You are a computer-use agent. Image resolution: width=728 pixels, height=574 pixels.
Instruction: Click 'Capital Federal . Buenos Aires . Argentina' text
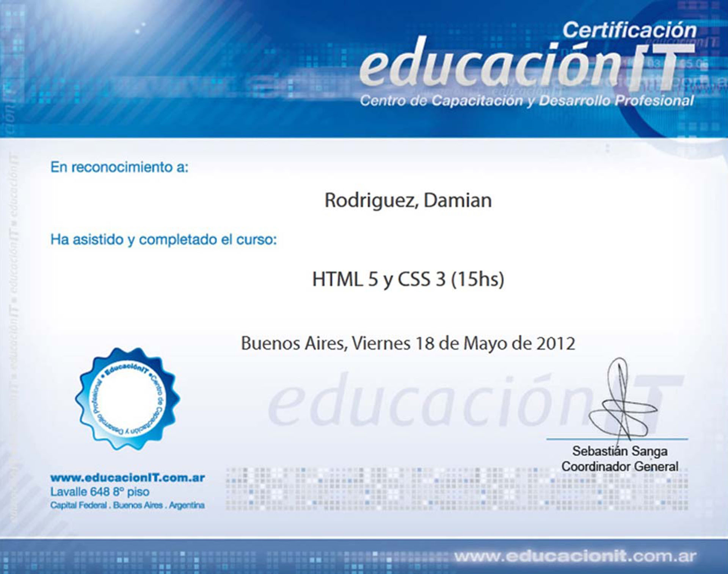127,505
